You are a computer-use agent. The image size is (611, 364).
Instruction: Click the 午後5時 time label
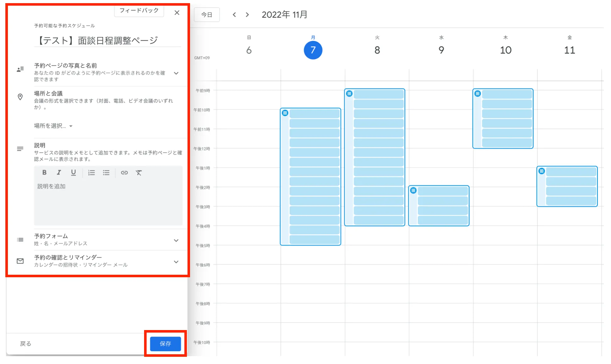pos(203,245)
